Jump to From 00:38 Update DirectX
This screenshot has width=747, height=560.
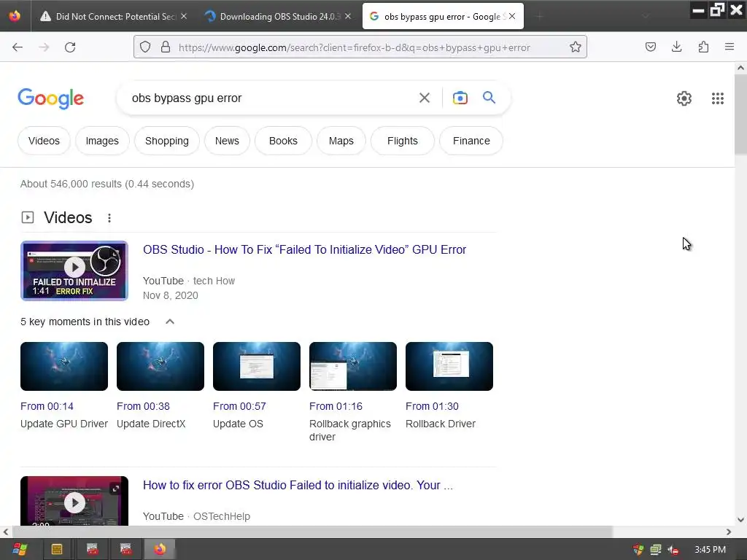click(x=143, y=406)
